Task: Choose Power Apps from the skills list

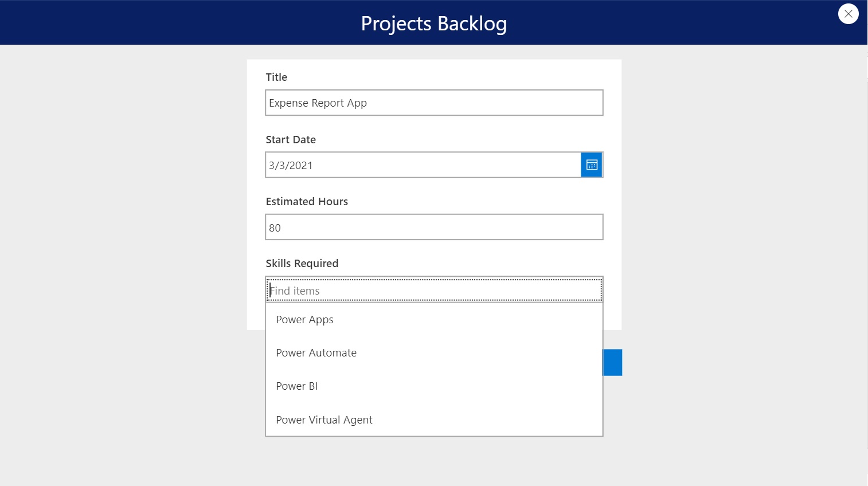Action: [x=434, y=320]
